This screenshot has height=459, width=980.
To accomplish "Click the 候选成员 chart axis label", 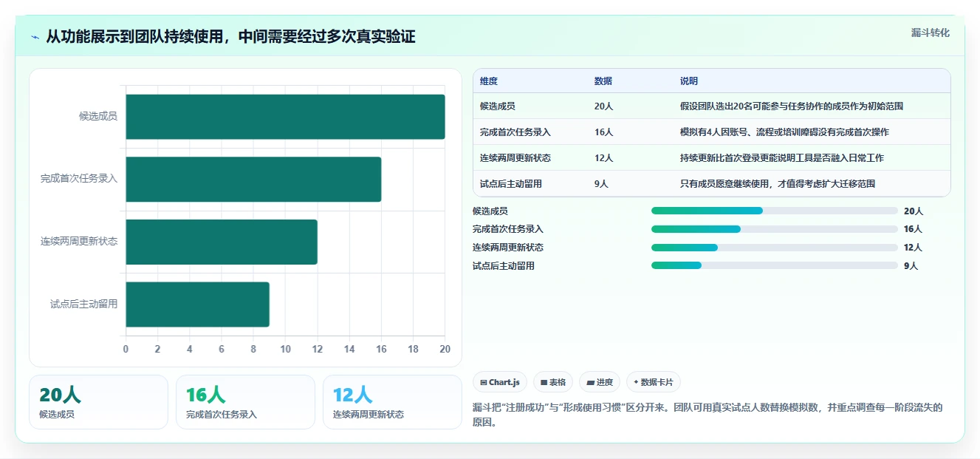I will coord(98,116).
